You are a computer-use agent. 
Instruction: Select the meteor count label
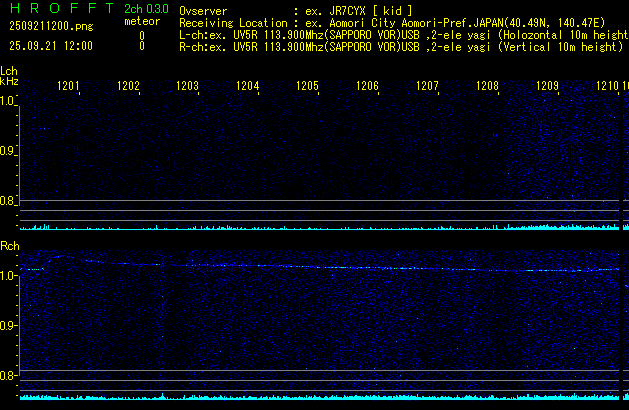coord(141,21)
